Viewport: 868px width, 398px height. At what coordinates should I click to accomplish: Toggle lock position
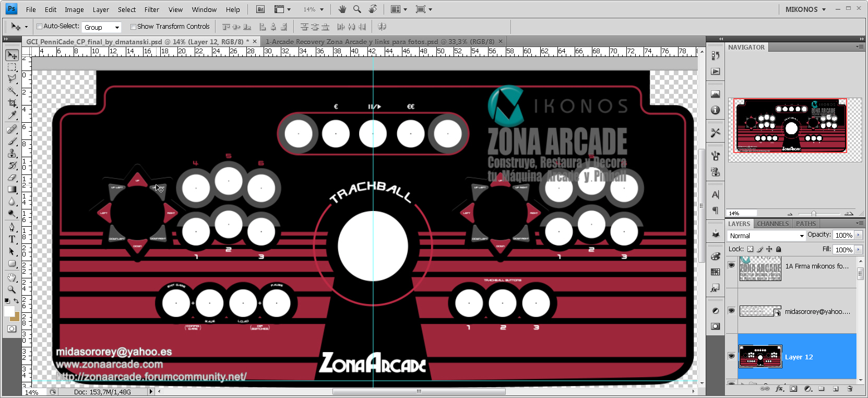point(769,249)
